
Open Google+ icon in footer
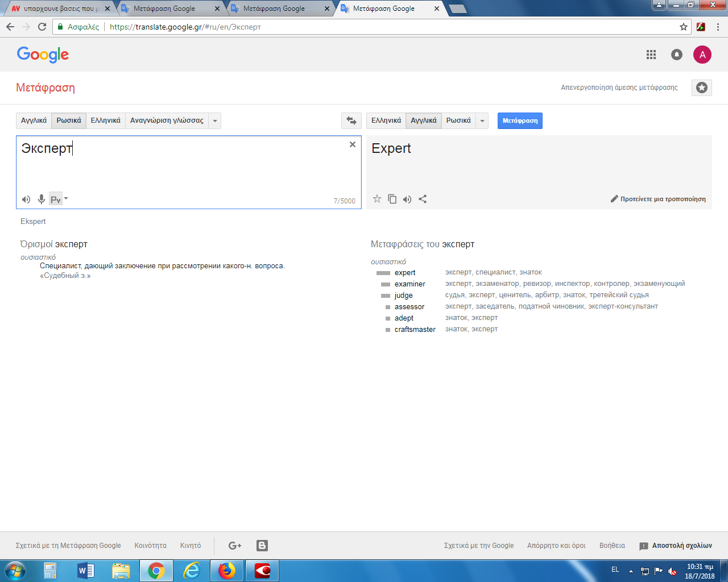(x=235, y=546)
